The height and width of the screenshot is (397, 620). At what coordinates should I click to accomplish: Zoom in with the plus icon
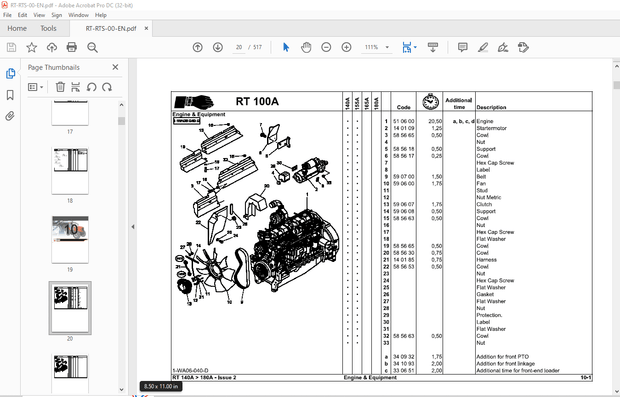tap(346, 47)
